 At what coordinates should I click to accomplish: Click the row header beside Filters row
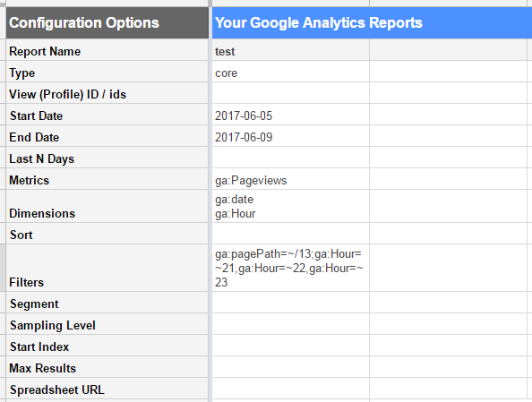pos(3,268)
